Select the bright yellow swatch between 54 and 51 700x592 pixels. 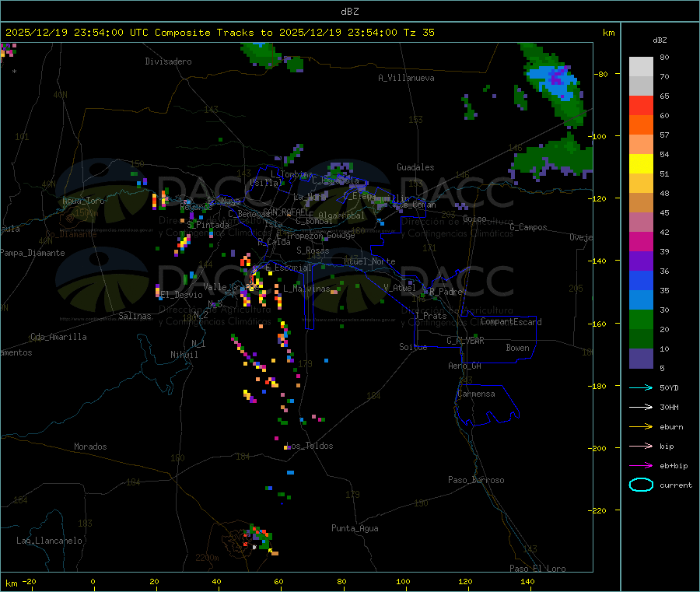click(x=641, y=164)
